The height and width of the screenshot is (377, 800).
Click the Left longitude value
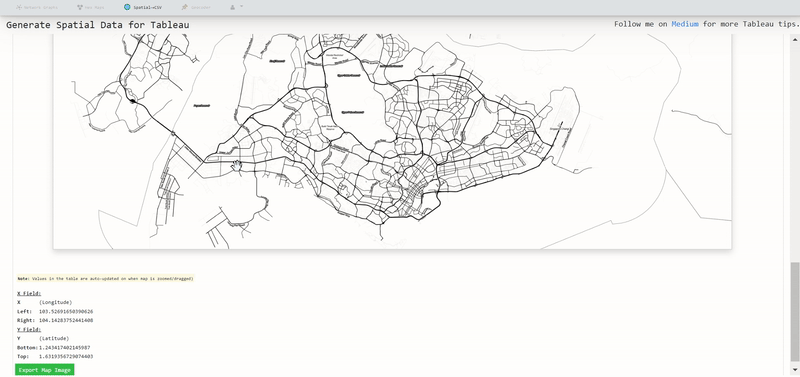(66, 311)
